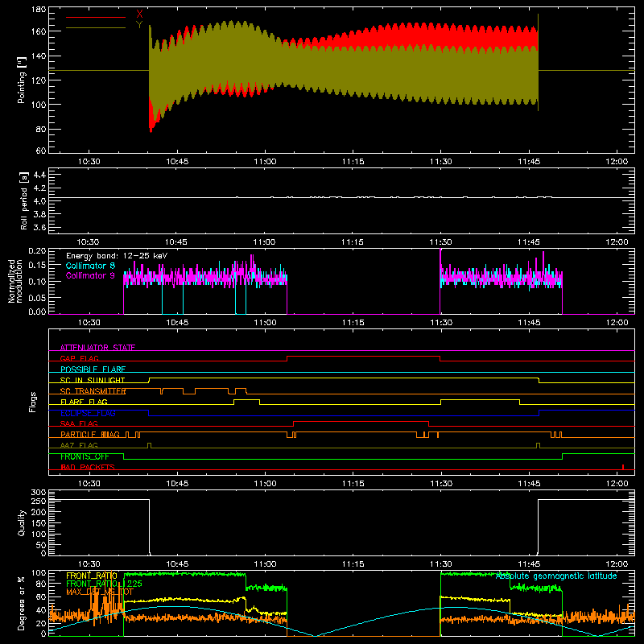
Task: Click the BAD_PACKETS red spike near 12:00
Action: [623, 467]
